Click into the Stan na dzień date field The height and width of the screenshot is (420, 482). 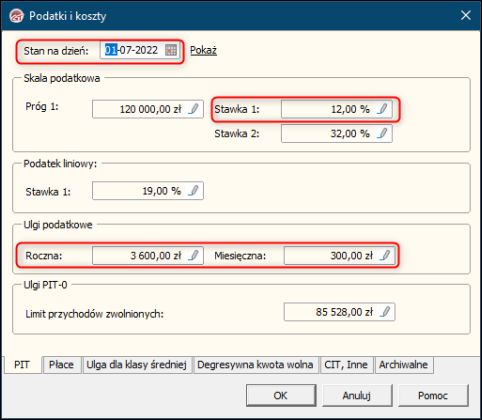coord(133,50)
